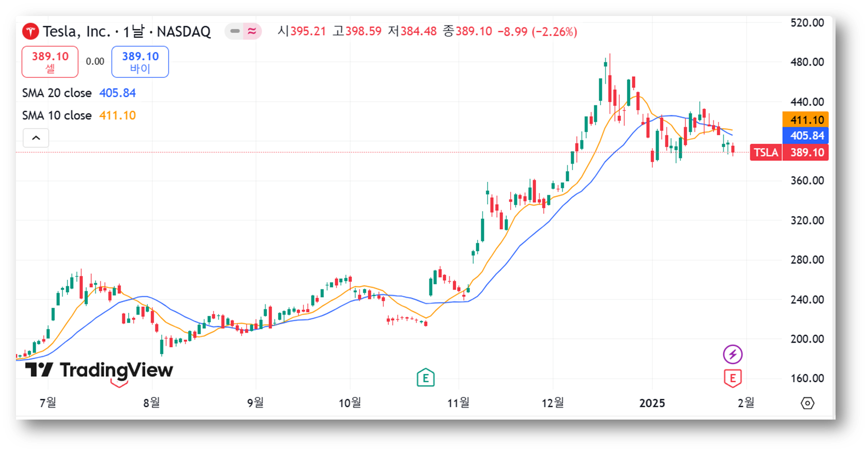Screen dimensions: 868x452
Task: Click the 160.00 price axis label
Action: (807, 378)
